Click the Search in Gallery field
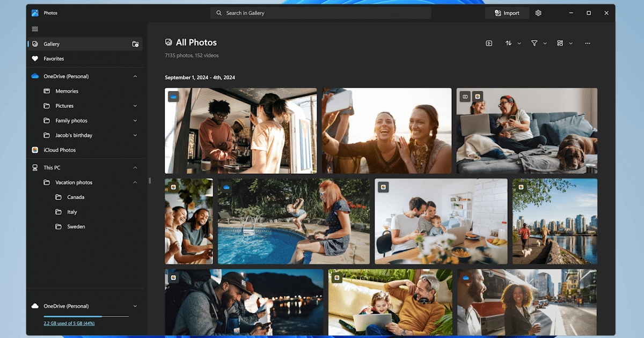The image size is (644, 338). (321, 13)
